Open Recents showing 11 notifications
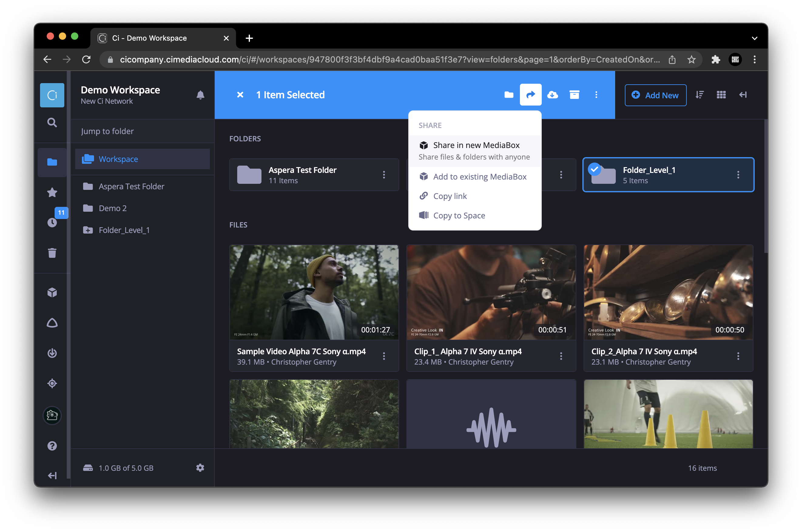 point(52,223)
